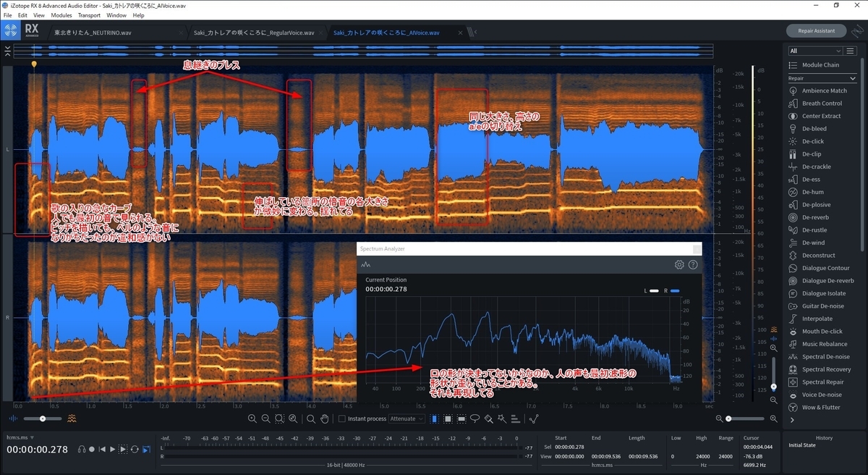Open the File menu
The height and width of the screenshot is (475, 868).
(7, 15)
